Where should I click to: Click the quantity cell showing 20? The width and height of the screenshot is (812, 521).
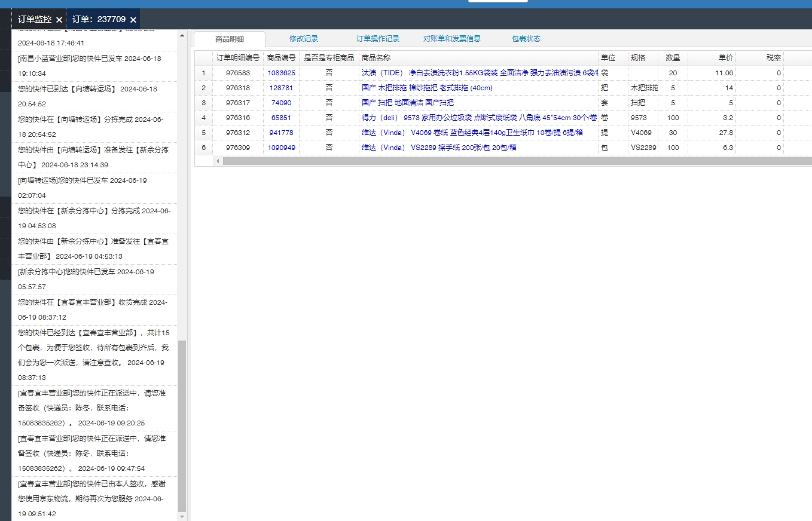(x=673, y=73)
